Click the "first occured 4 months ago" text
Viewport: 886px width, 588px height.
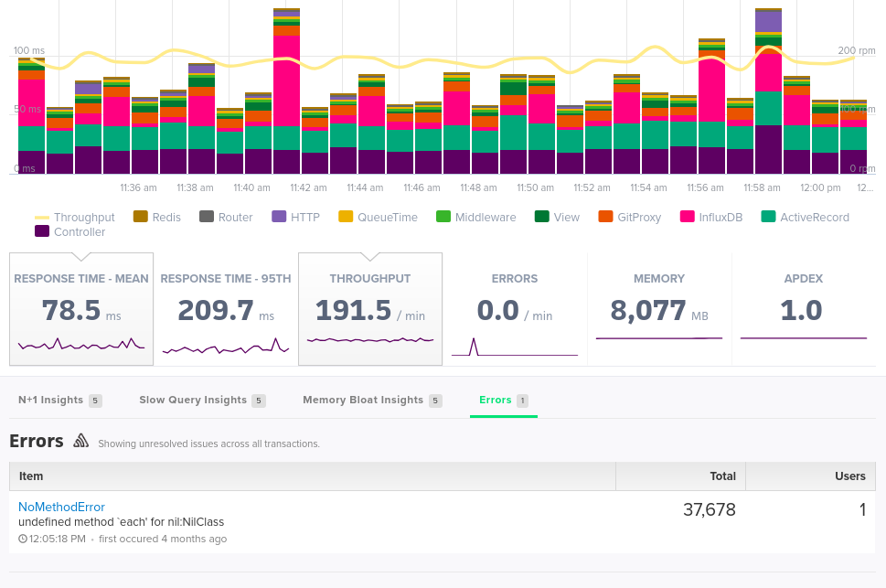point(163,539)
